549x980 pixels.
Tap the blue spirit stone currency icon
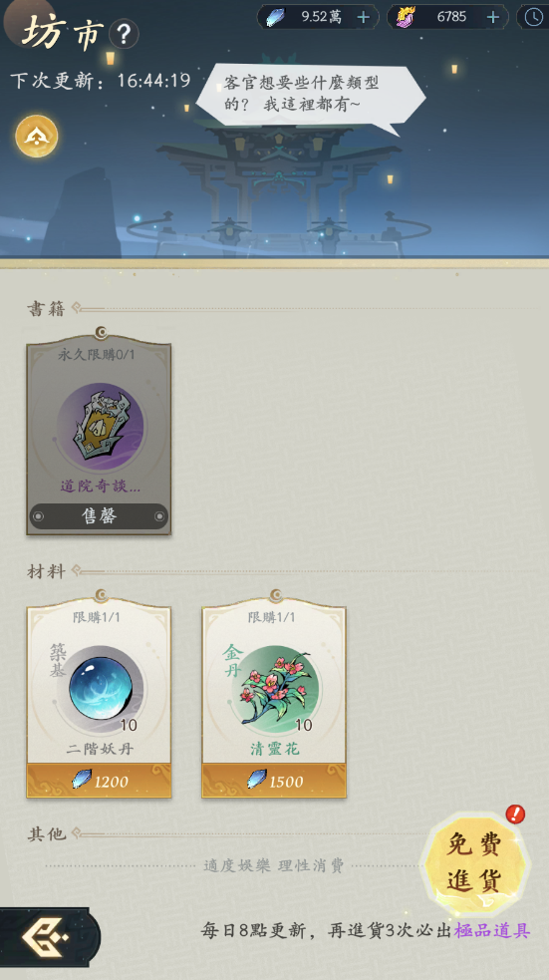[275, 18]
